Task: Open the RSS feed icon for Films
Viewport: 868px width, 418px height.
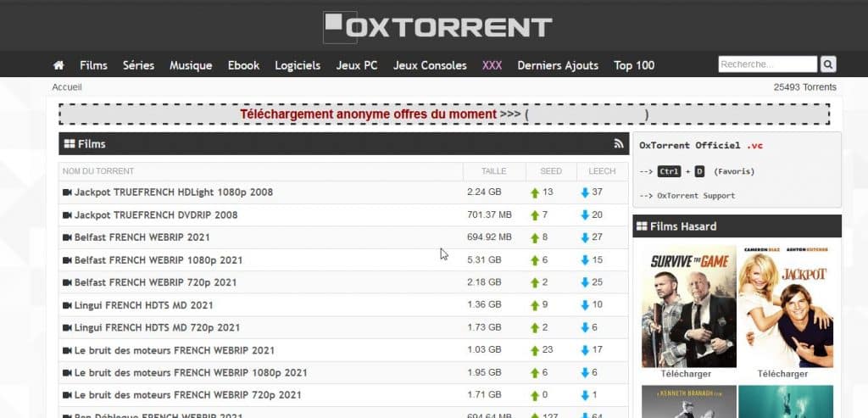Action: [x=619, y=144]
